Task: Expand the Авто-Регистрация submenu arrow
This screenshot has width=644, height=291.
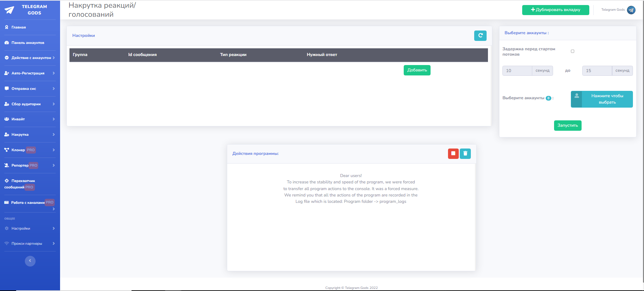Action: [x=54, y=73]
